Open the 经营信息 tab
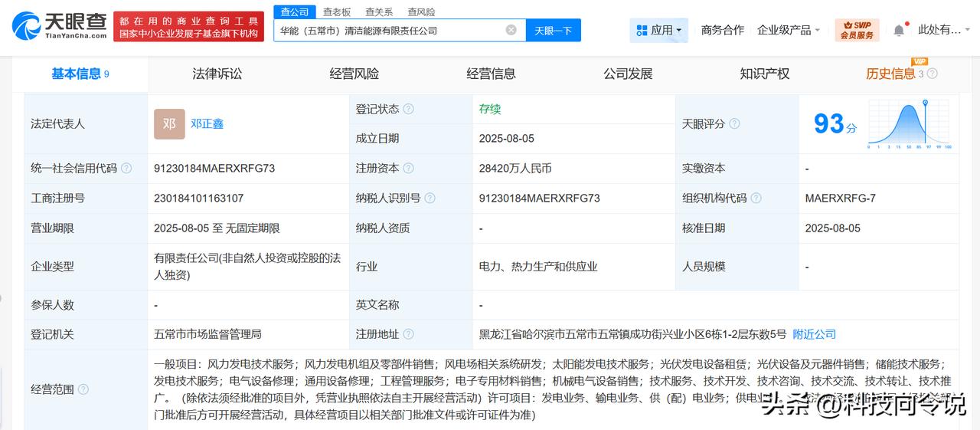The image size is (980, 430). 492,74
